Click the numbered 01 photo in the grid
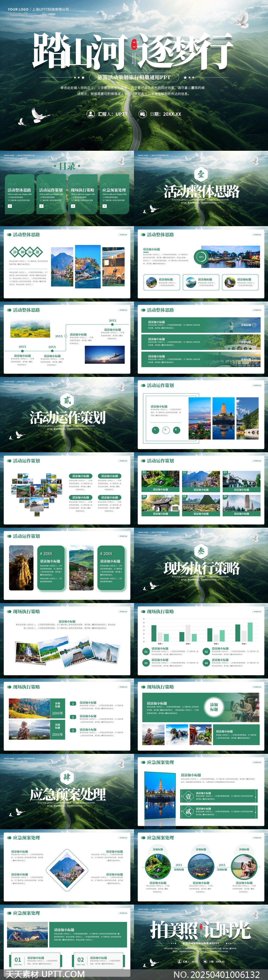 click(x=160, y=481)
